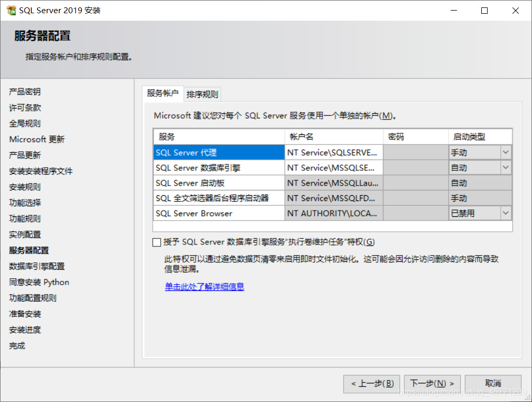The width and height of the screenshot is (532, 402).
Task: Go back with 上一步(B) button
Action: 372,383
